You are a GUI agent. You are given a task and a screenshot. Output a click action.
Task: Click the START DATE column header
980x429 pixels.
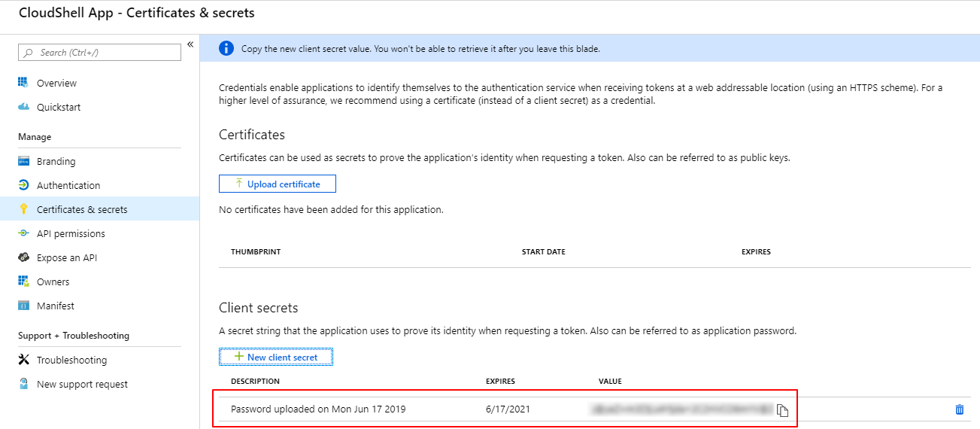[x=543, y=251]
